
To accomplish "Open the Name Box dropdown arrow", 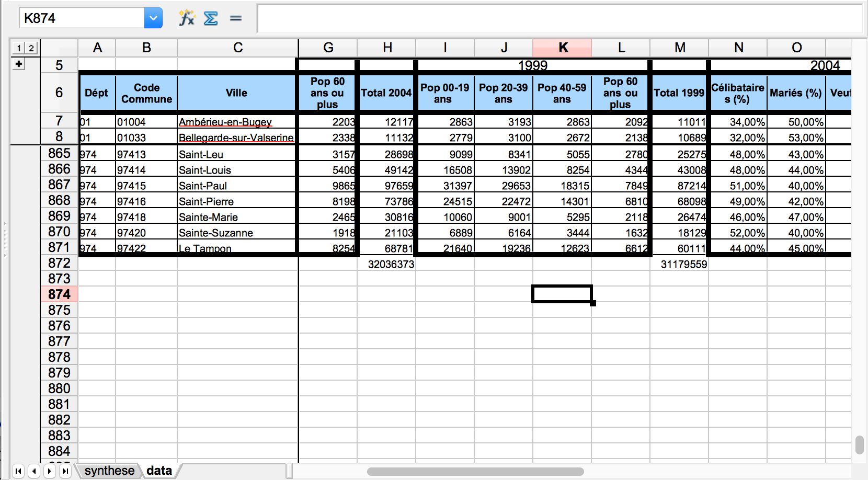I will click(153, 18).
